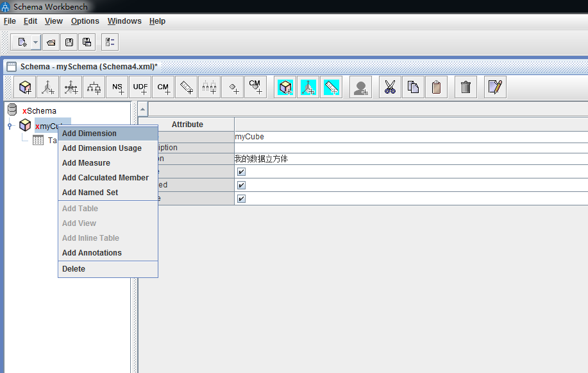Toggle the Edit Mode pencil icon

point(495,87)
